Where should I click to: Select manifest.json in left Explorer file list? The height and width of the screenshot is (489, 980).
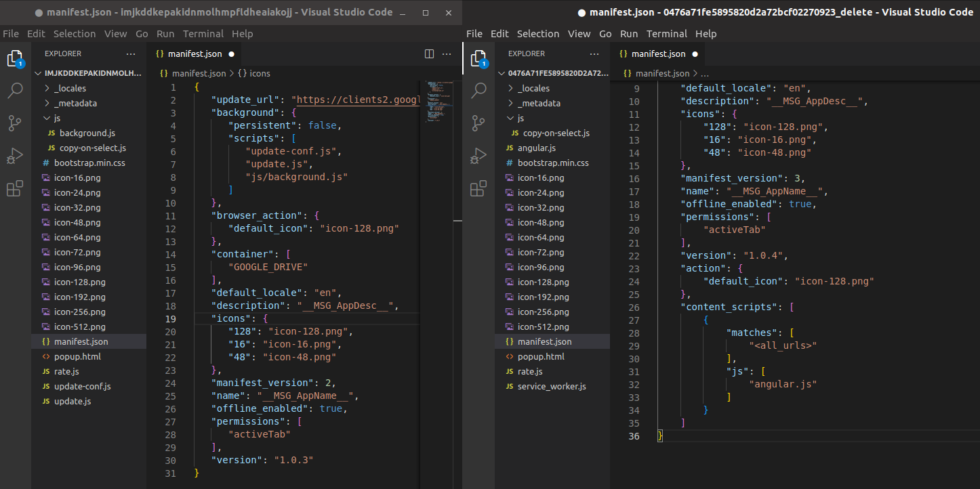[x=89, y=341]
